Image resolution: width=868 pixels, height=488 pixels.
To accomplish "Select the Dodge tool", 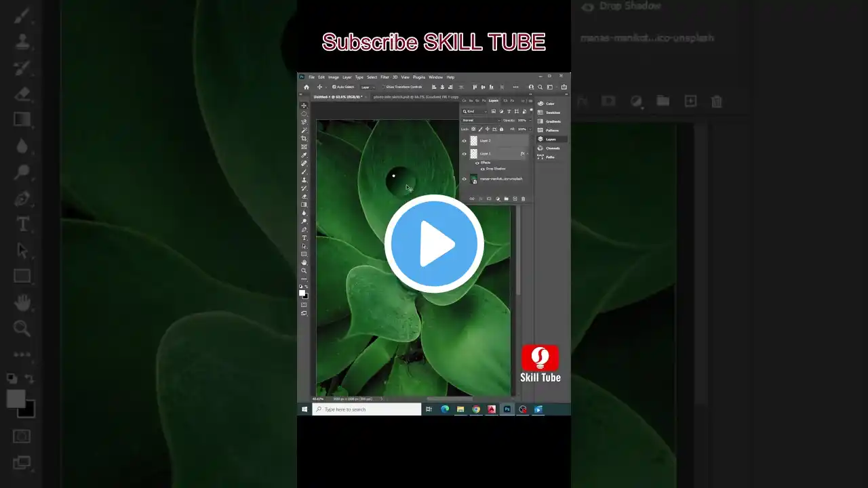I will coord(304,221).
